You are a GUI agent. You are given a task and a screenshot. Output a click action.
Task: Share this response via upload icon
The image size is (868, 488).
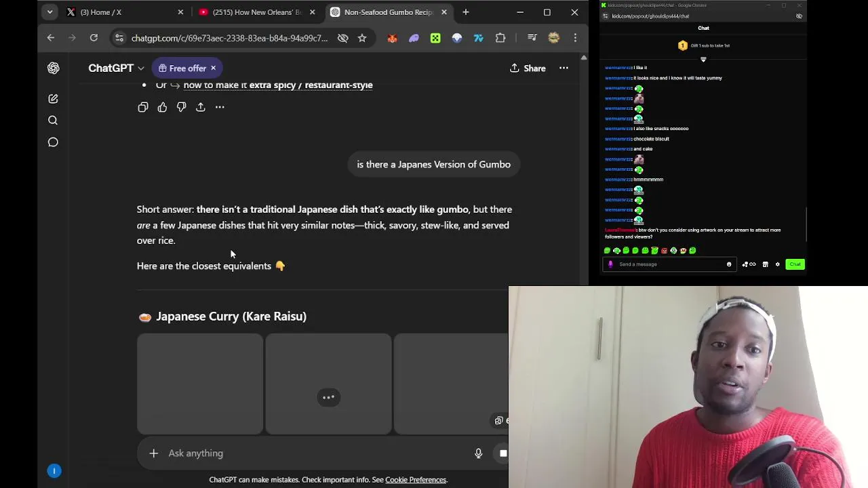(x=201, y=107)
